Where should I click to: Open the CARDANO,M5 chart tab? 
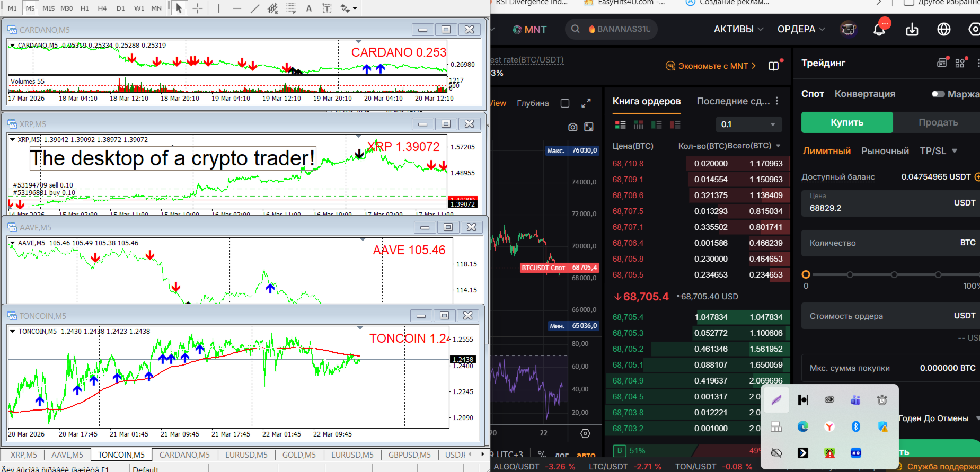pyautogui.click(x=184, y=455)
